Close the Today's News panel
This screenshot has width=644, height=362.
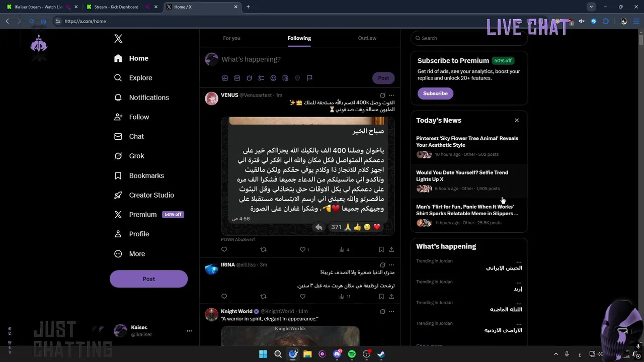pos(517,121)
